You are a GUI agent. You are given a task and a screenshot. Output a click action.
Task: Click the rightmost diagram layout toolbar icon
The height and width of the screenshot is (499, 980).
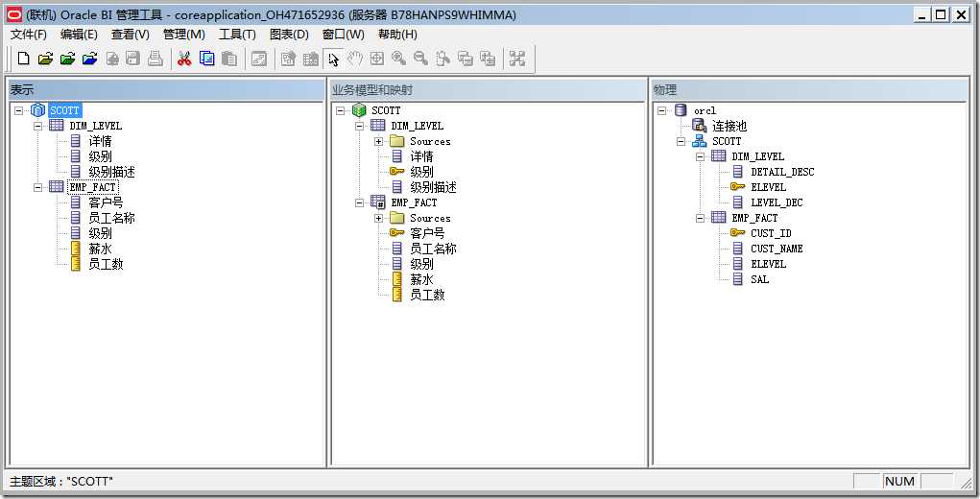(516, 59)
